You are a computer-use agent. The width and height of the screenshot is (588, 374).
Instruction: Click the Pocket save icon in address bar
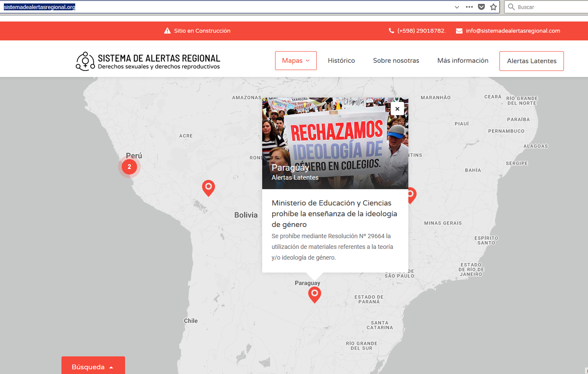[x=481, y=7]
